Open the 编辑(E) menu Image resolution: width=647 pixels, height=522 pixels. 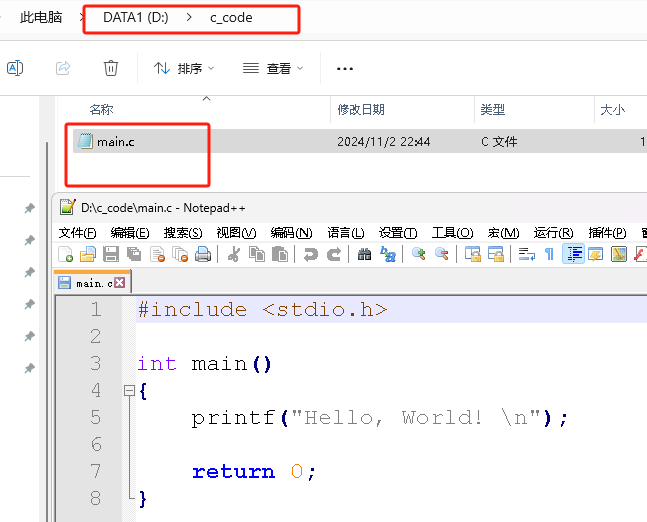tap(130, 233)
